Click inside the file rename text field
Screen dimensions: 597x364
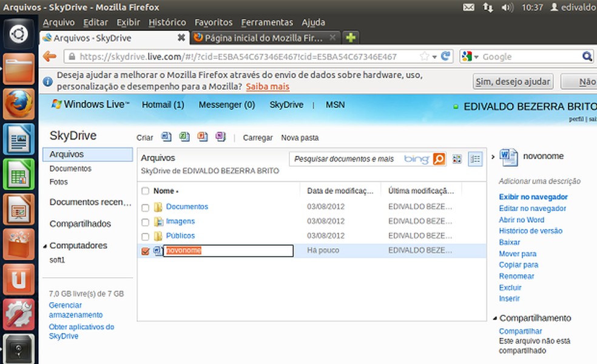228,251
